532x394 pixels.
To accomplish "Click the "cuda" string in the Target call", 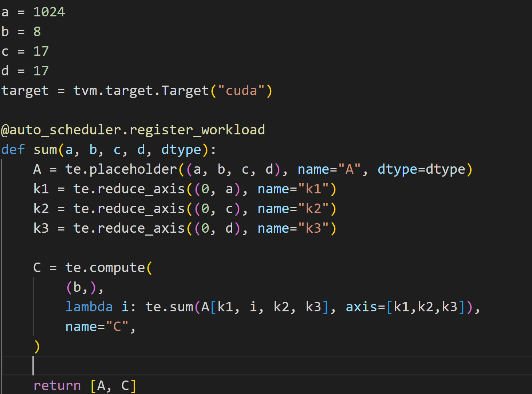I will [242, 91].
